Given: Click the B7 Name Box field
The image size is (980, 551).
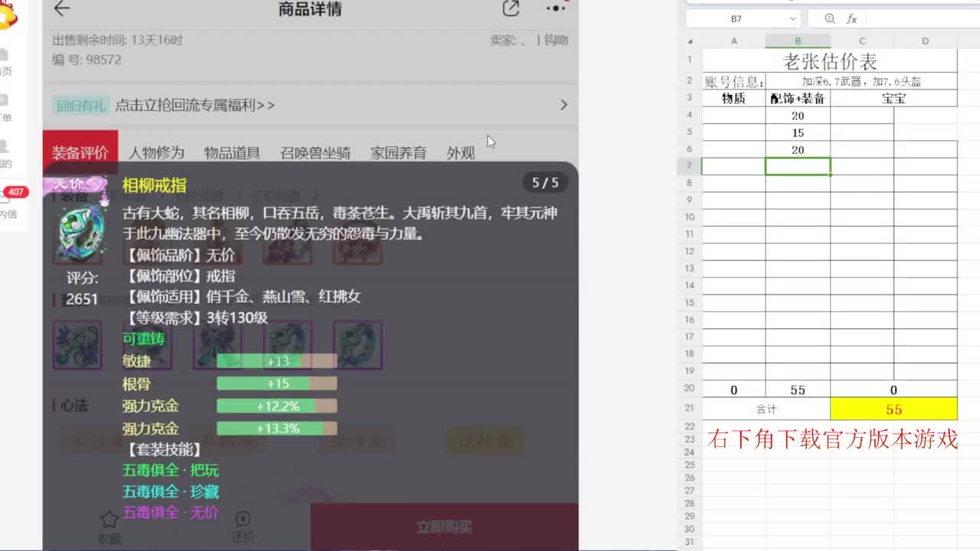Looking at the screenshot, I should coord(737,18).
